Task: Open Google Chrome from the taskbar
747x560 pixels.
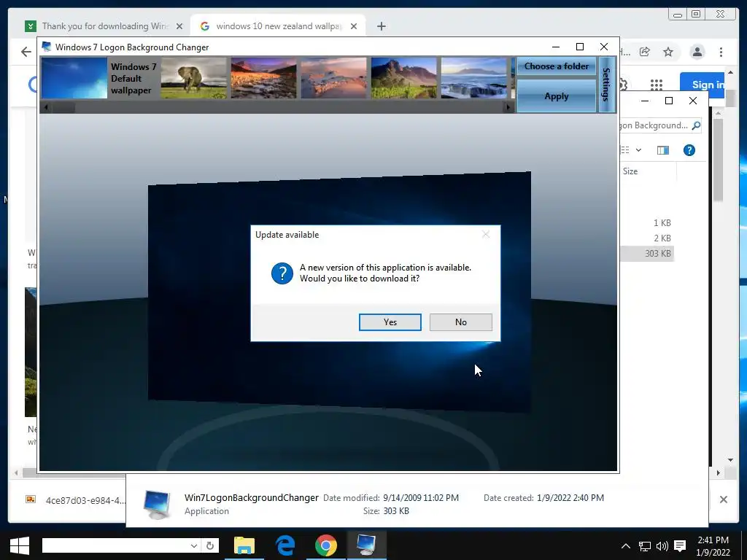Action: [326, 545]
